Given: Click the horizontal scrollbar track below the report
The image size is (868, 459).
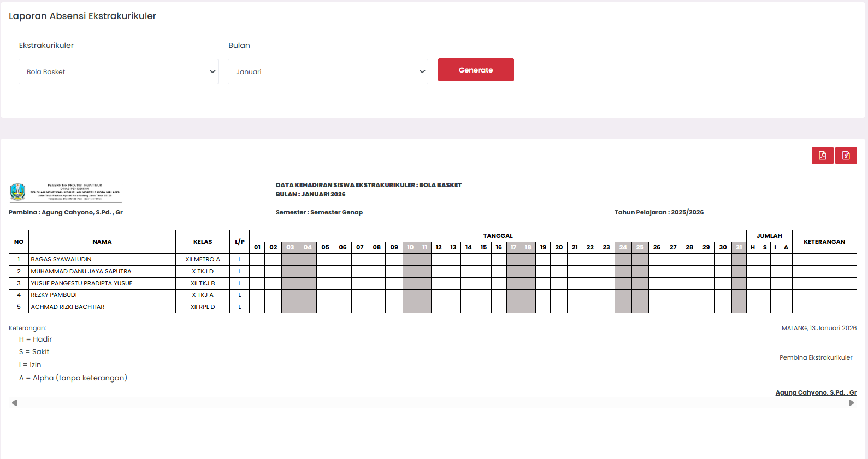Looking at the screenshot, I should click(432, 403).
